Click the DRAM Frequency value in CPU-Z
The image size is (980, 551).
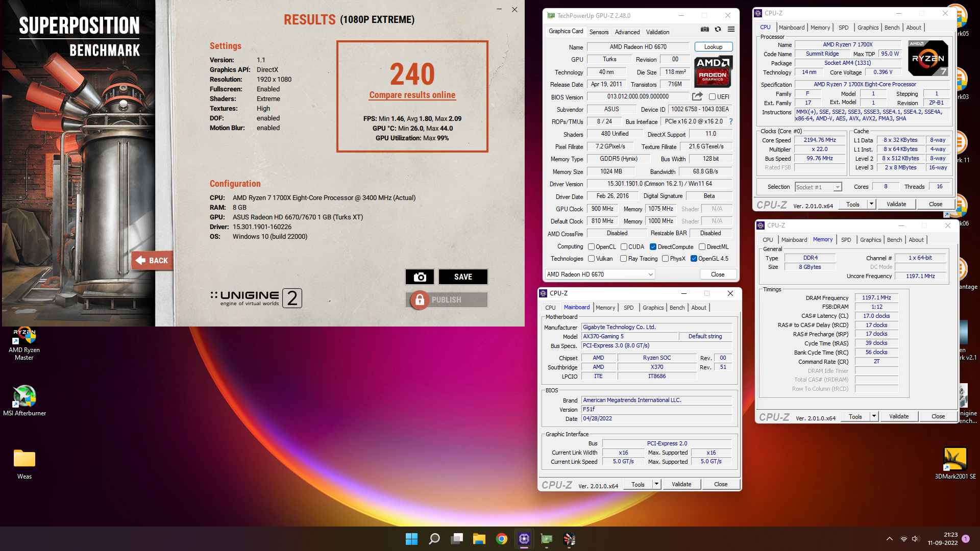click(x=876, y=298)
